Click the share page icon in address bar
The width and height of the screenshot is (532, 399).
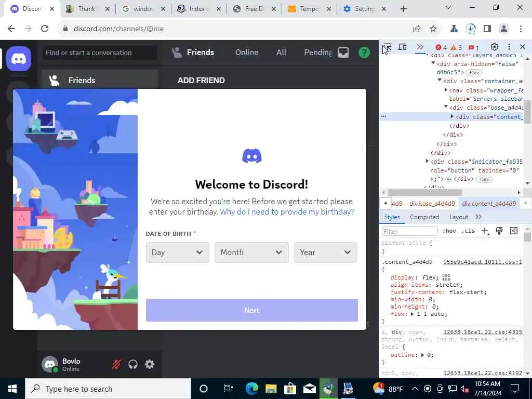coord(417,29)
